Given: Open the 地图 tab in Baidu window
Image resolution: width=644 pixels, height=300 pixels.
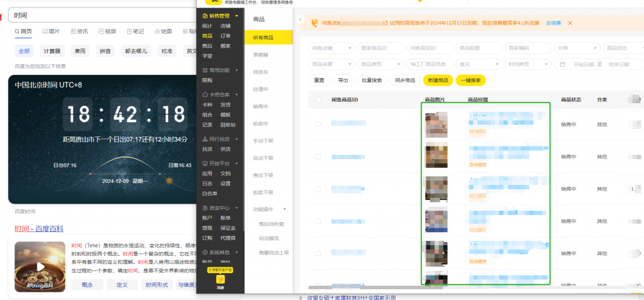Looking at the screenshot, I should pos(164,31).
